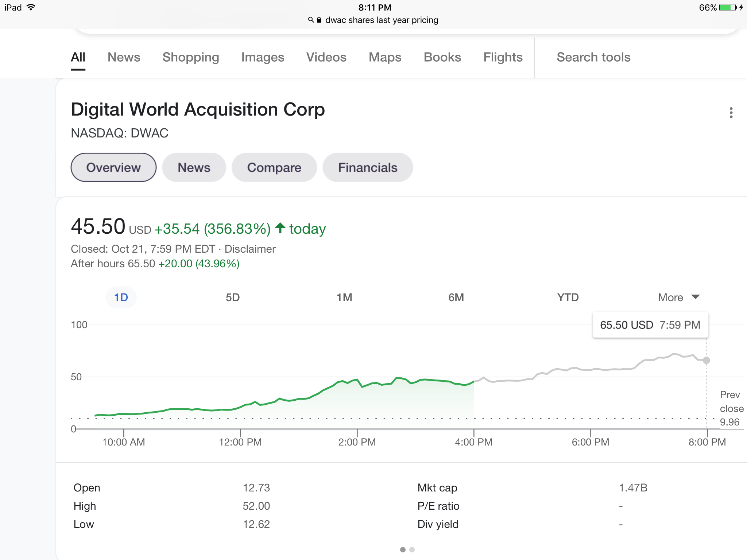The height and width of the screenshot is (560, 747).
Task: Switch to the News search tab
Action: (x=124, y=57)
